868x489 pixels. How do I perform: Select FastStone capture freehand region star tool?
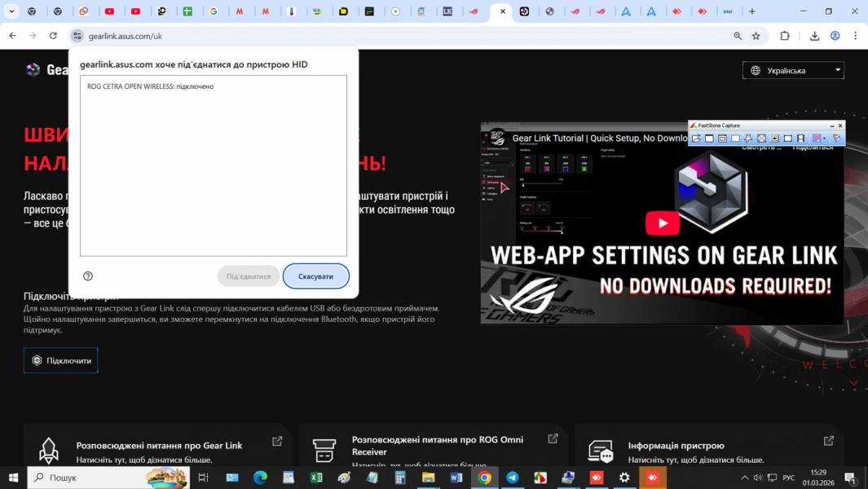[748, 139]
